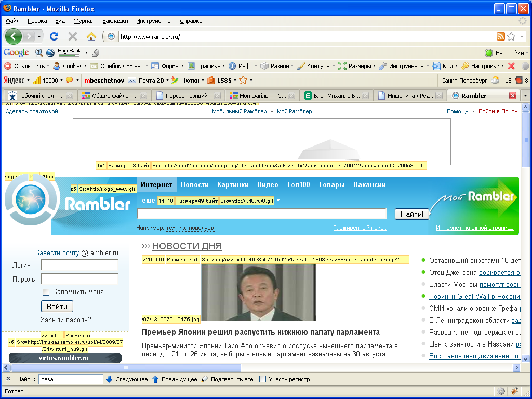Expand the address bar dropdown arrow
Screen dimensions: 532x399
tap(522, 36)
